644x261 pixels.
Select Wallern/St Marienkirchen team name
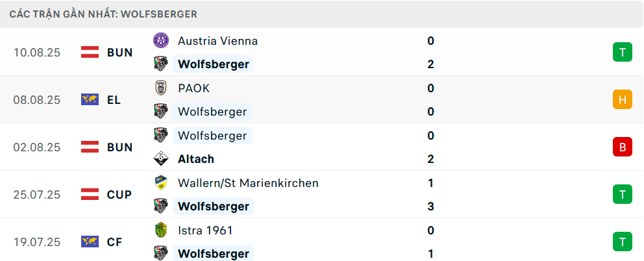tap(248, 183)
